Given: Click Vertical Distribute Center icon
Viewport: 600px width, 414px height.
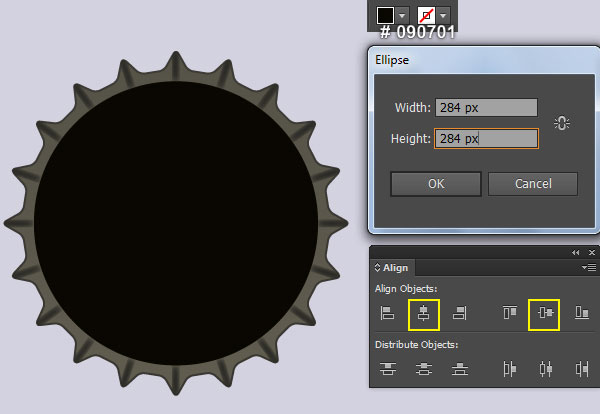Looking at the screenshot, I should click(x=424, y=369).
